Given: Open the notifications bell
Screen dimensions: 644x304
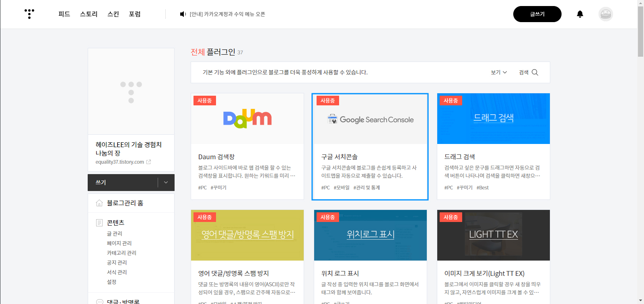Looking at the screenshot, I should [580, 14].
